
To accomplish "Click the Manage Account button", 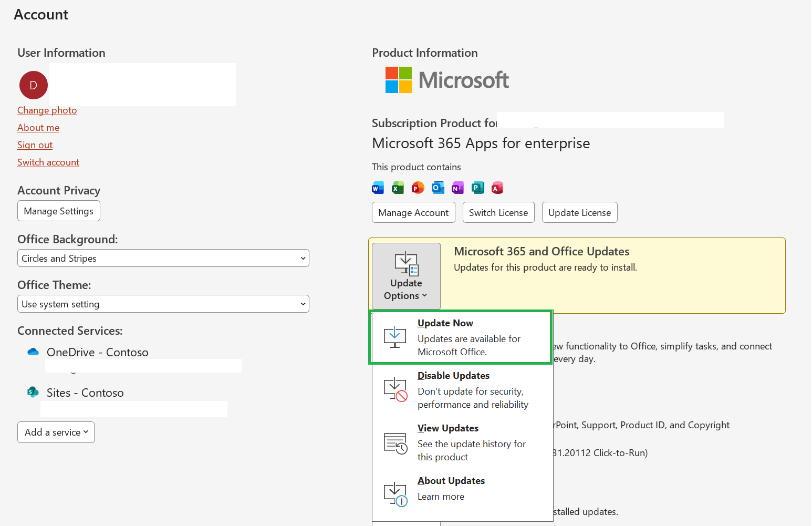I will (x=413, y=212).
